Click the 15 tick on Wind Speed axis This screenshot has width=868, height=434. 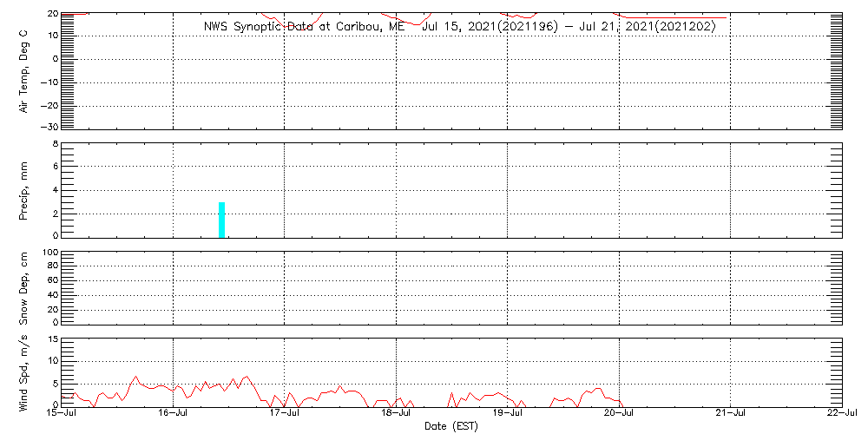click(53, 339)
